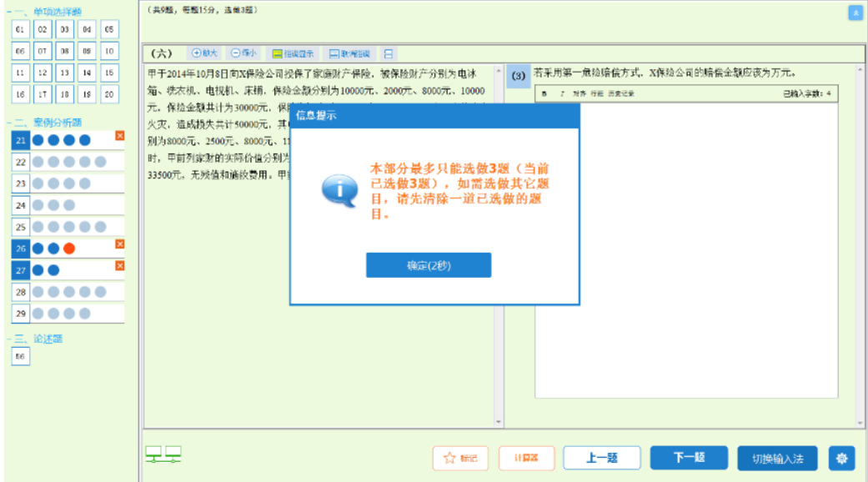The width and height of the screenshot is (868, 482).
Task: Click the cancel highlight toolbar button
Action: click(349, 53)
